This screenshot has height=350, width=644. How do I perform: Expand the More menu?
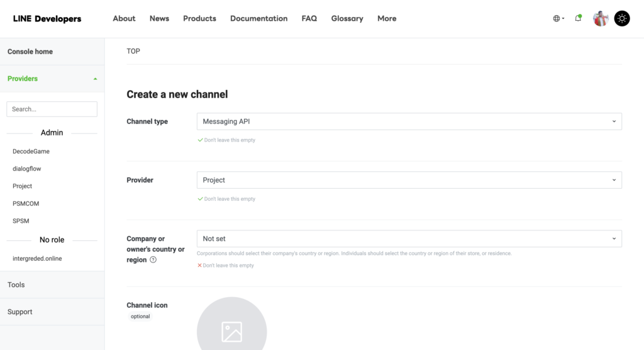[387, 18]
